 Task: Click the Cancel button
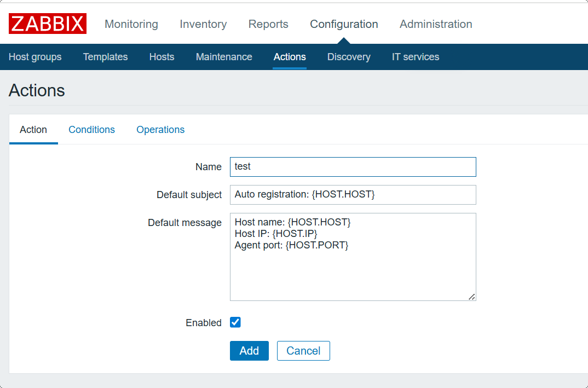[303, 351]
